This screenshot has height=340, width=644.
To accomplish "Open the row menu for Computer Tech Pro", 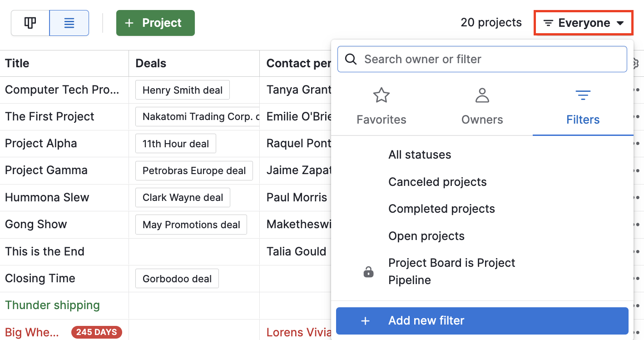I will [639, 90].
